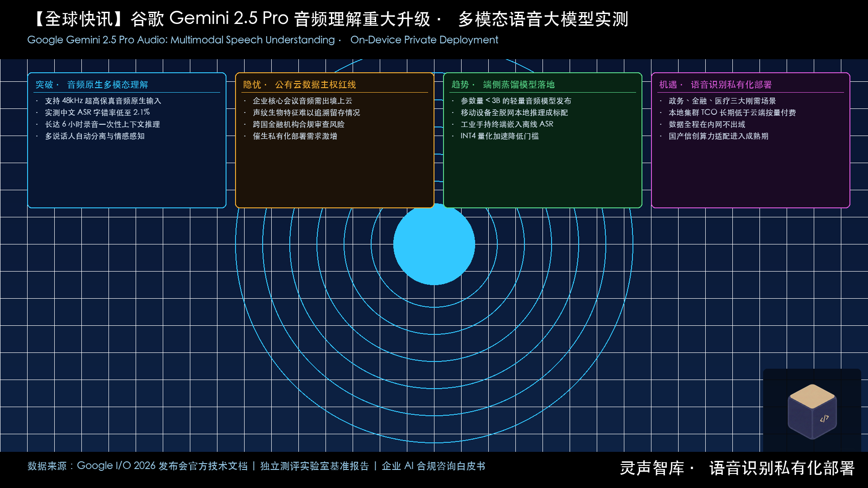Click the central cyan circle

click(x=434, y=244)
